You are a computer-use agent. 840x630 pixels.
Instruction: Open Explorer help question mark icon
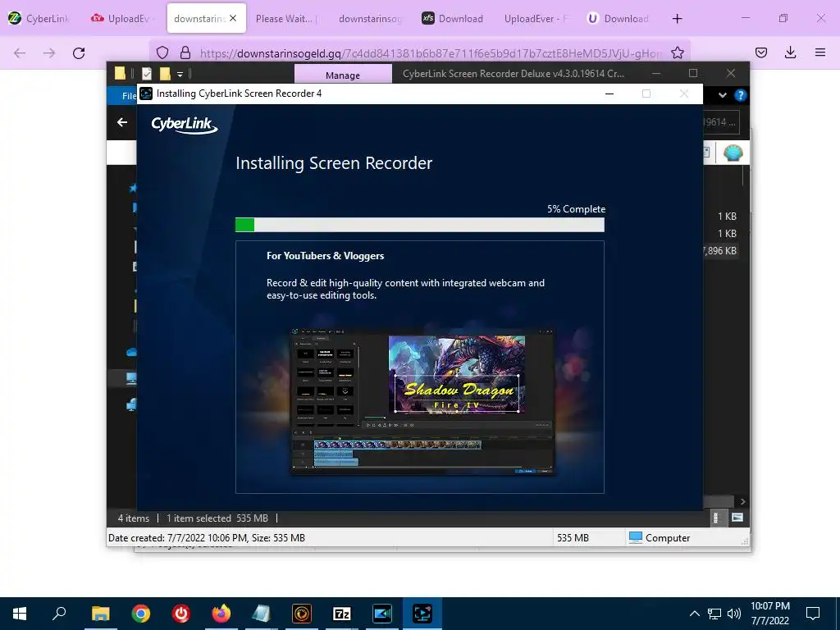pos(741,95)
